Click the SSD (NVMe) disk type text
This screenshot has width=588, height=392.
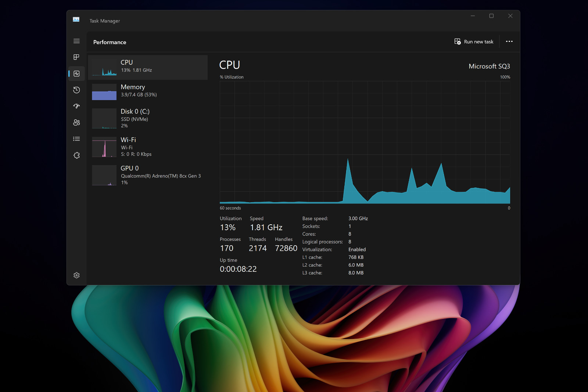[x=135, y=119]
